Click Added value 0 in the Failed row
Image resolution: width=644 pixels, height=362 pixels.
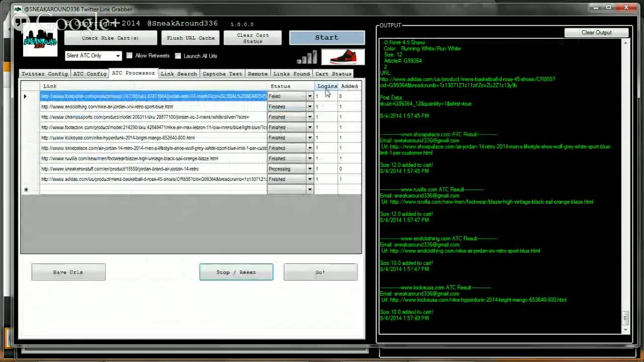(x=349, y=96)
